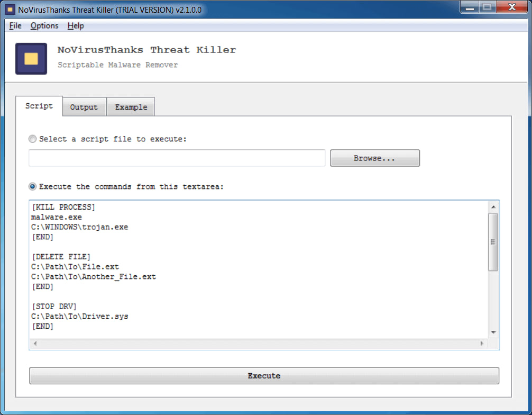Click the Threat Killer logo icon in header
The image size is (532, 415).
tap(31, 58)
